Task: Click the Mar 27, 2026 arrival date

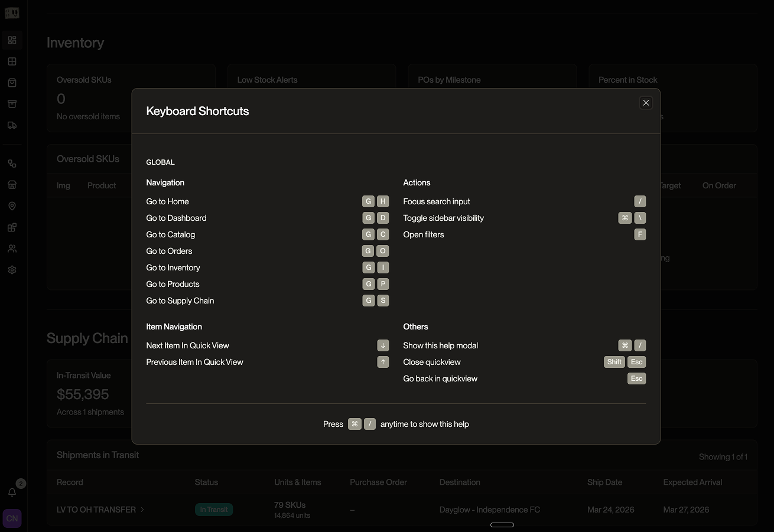Action: 686,510
